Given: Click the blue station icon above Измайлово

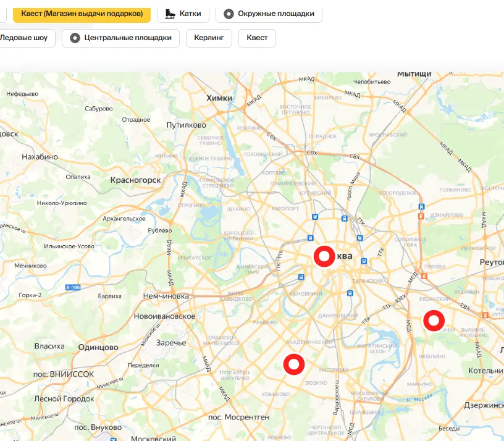Looking at the screenshot, I should click(x=421, y=207).
